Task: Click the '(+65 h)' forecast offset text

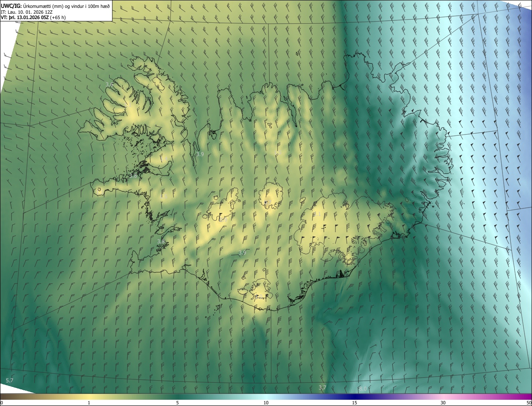Action: (x=57, y=17)
